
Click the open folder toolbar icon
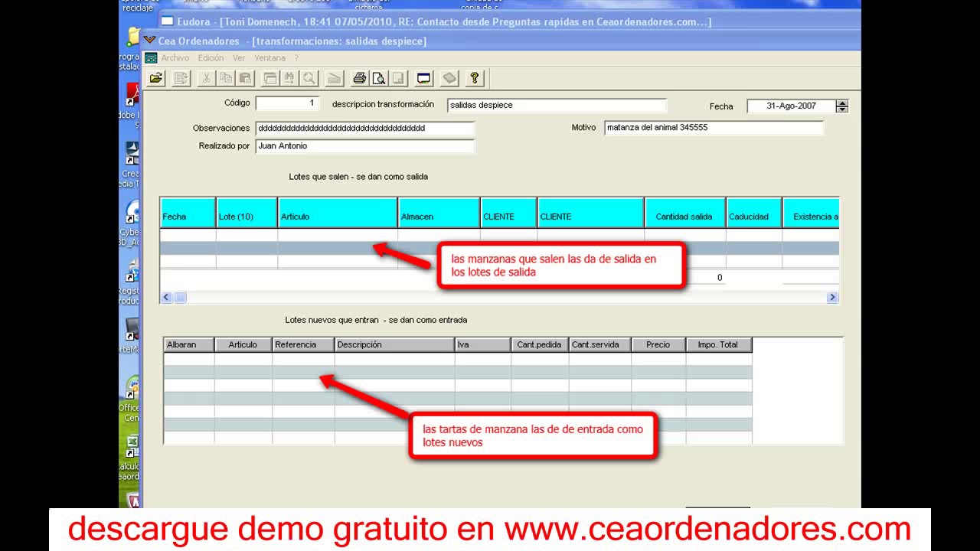(156, 78)
